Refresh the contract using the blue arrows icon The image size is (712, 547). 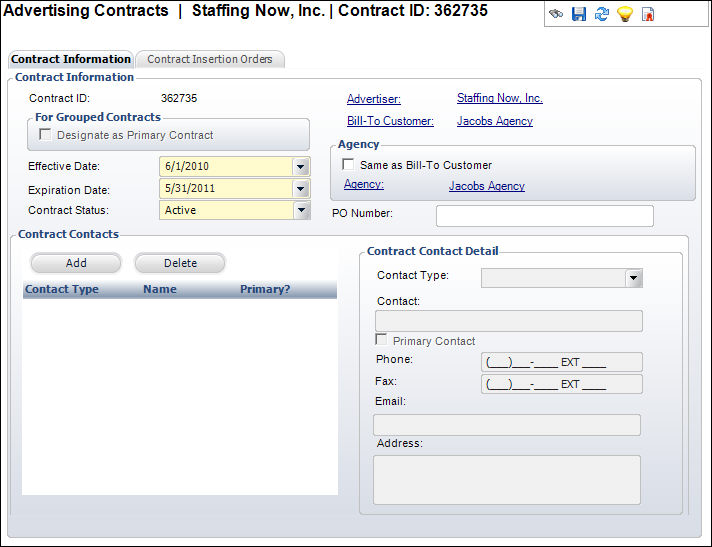pyautogui.click(x=602, y=15)
